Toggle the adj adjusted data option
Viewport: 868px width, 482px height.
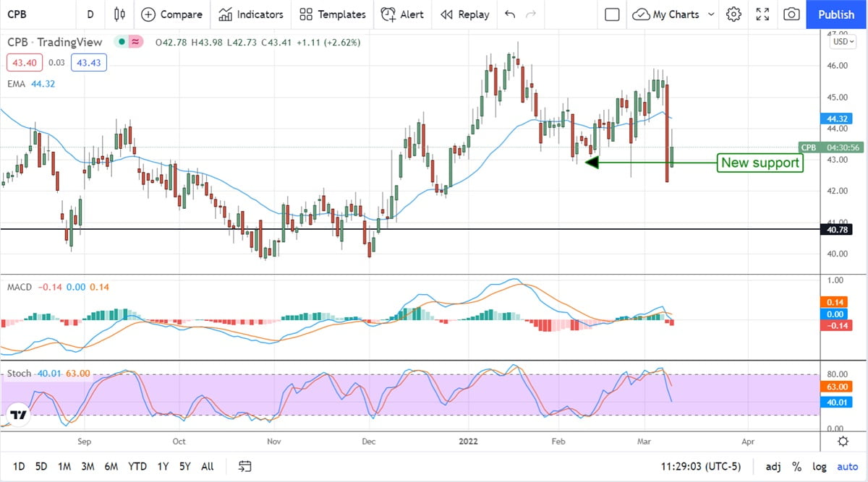(773, 466)
